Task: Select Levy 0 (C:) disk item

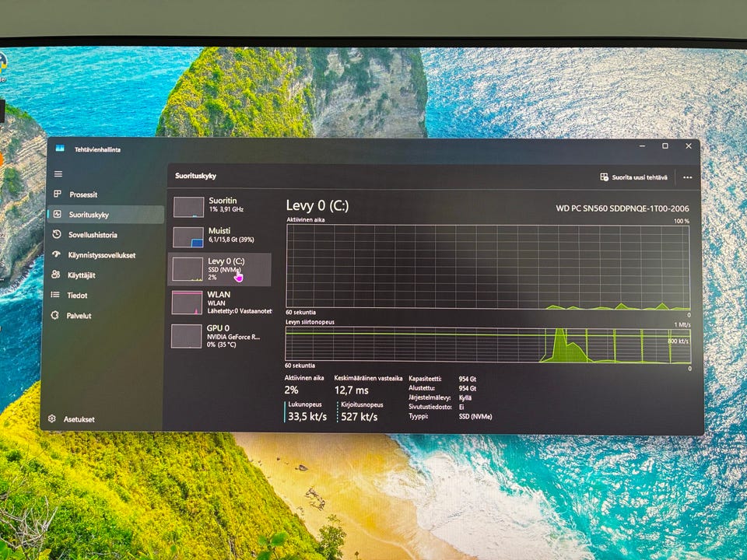Action: (x=219, y=270)
